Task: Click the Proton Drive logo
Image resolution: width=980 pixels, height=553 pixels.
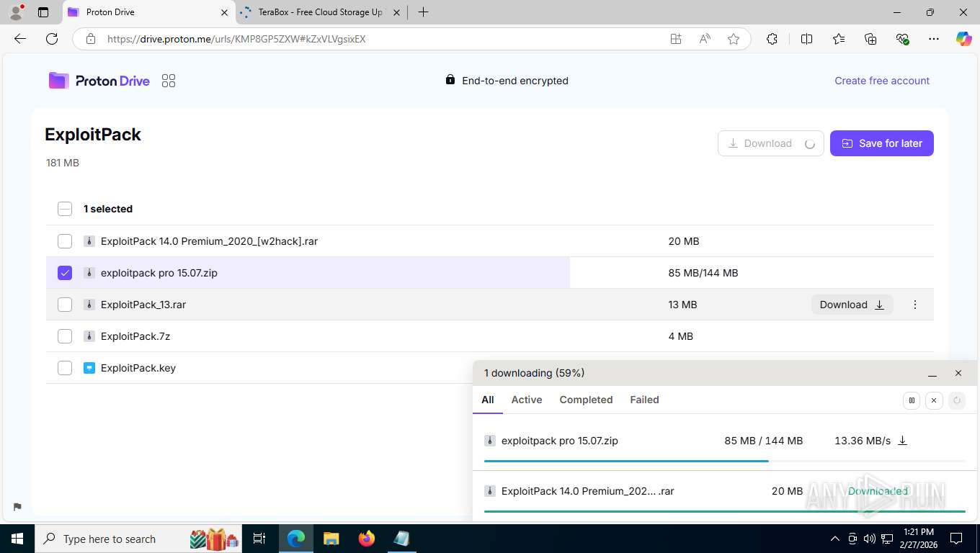Action: point(99,81)
